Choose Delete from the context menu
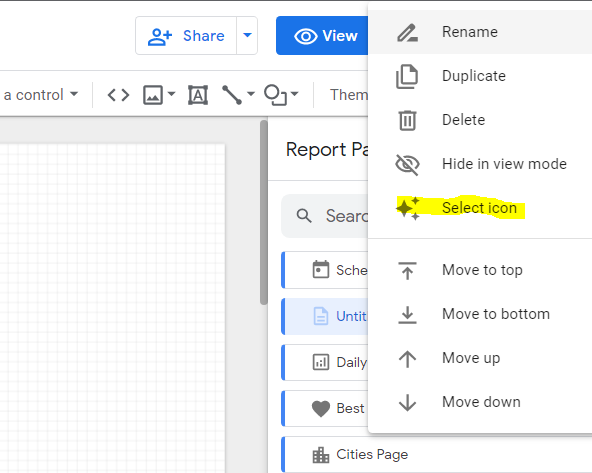The image size is (592, 473). click(480, 120)
